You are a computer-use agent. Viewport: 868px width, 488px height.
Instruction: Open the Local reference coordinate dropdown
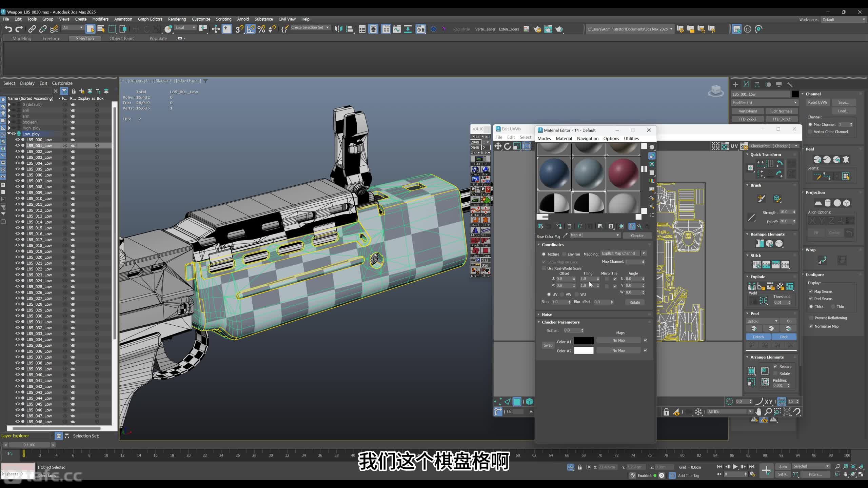(x=185, y=28)
